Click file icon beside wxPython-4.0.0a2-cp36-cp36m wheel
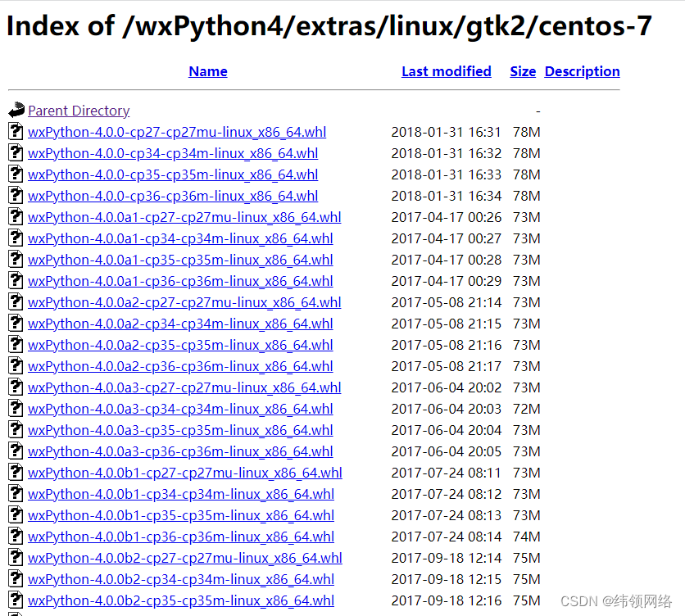685x616 pixels. click(x=16, y=365)
